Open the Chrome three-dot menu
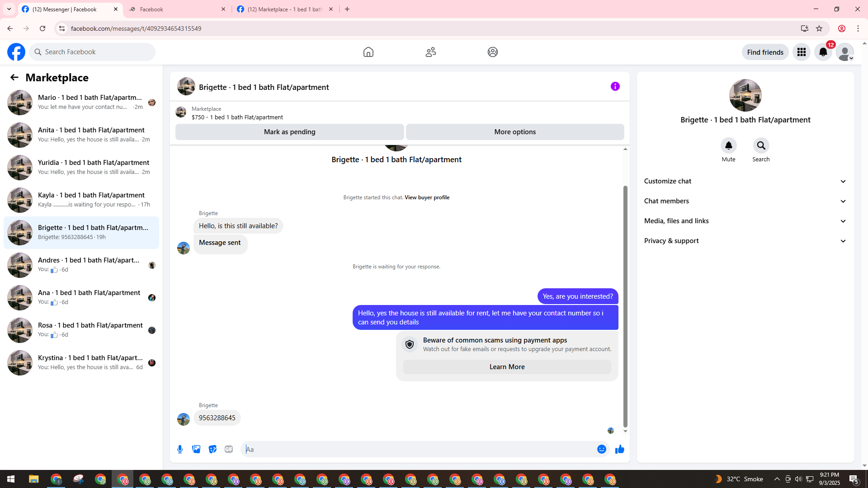The image size is (868, 488). point(858,28)
